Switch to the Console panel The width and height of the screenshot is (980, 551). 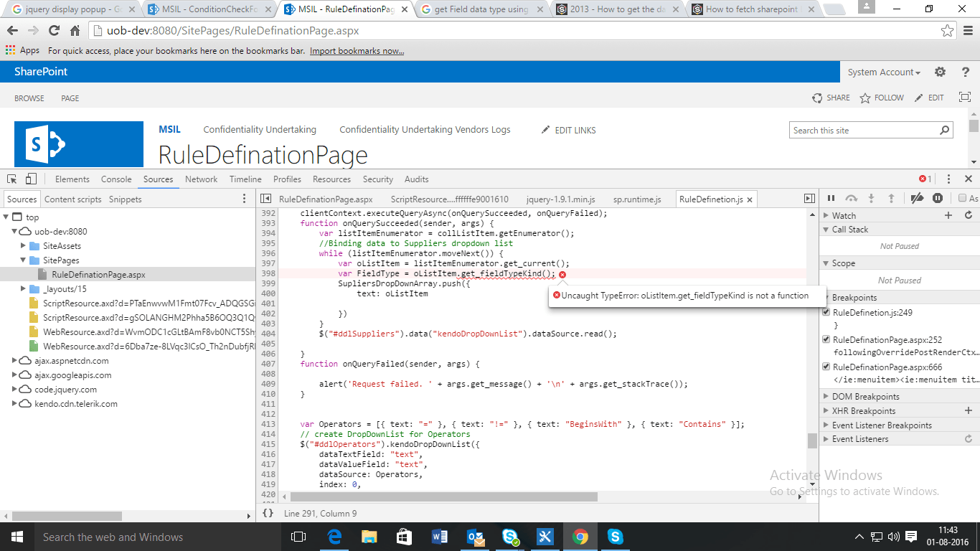pos(116,179)
